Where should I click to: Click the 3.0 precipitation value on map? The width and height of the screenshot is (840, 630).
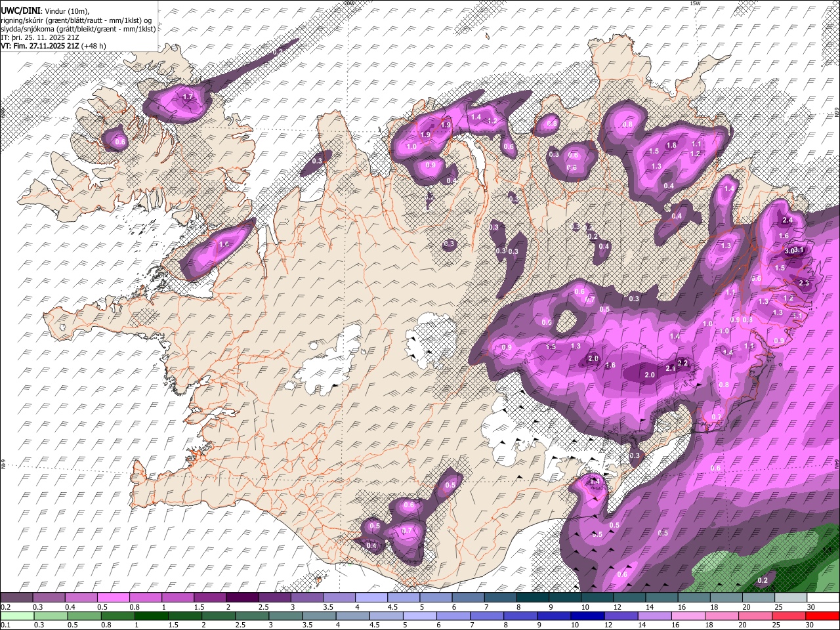[x=789, y=251]
